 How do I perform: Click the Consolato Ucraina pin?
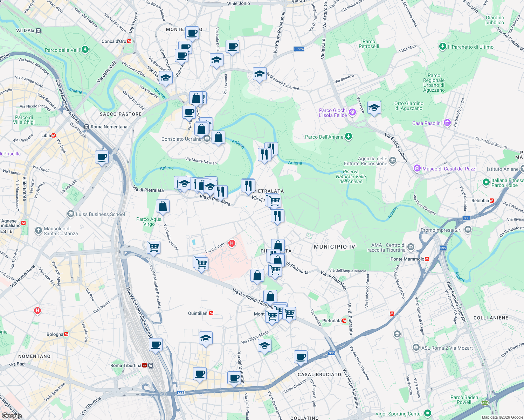[x=207, y=139]
